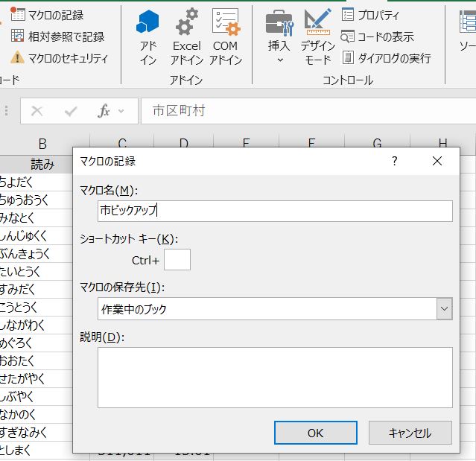
Task: Click the キャンセル button
Action: 410,433
